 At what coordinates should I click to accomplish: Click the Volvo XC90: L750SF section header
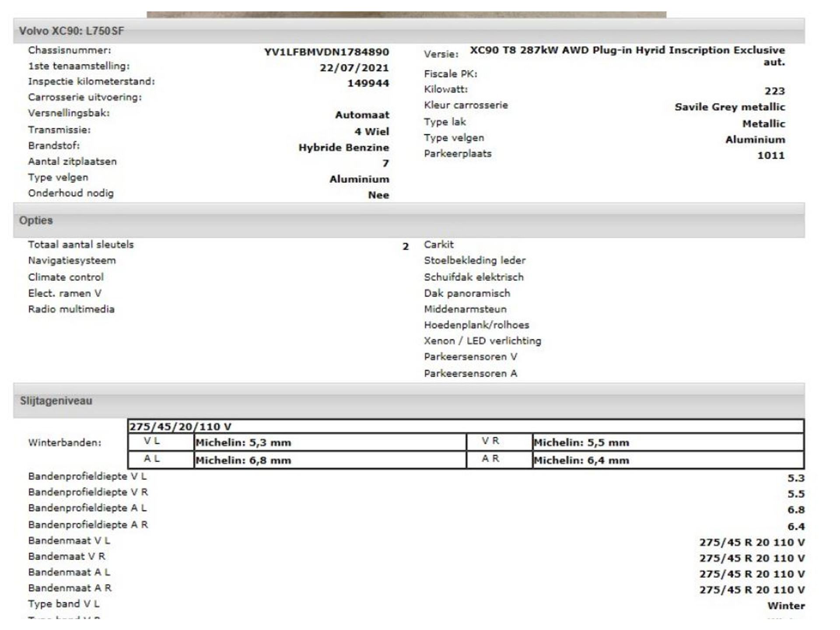(x=409, y=31)
